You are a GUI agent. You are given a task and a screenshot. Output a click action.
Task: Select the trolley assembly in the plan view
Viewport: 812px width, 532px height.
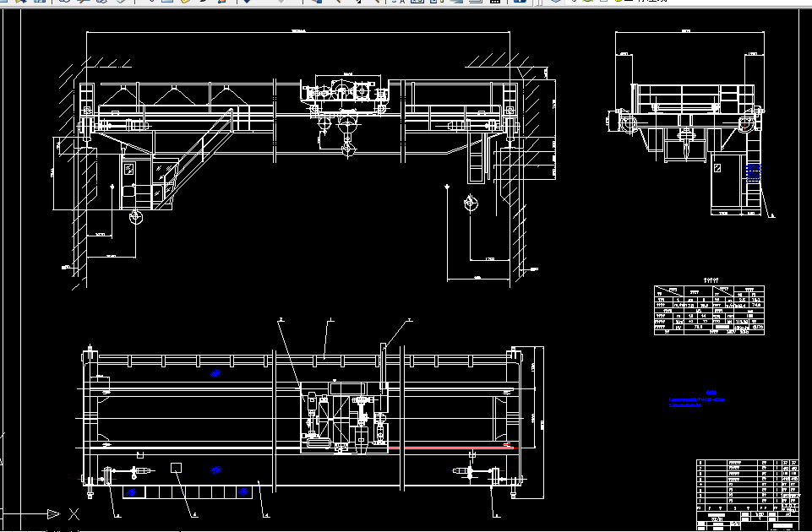(345, 418)
